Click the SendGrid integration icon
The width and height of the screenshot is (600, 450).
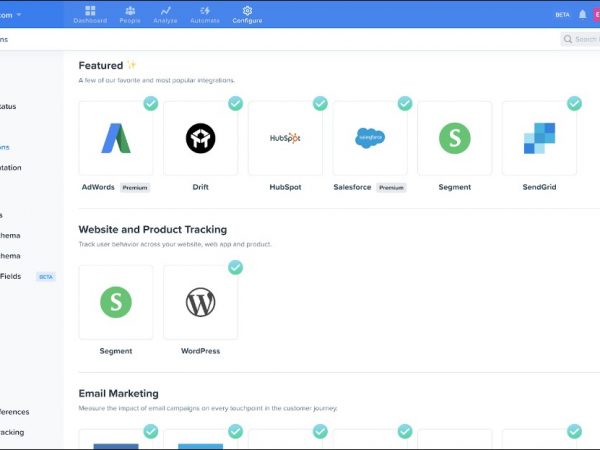(539, 138)
